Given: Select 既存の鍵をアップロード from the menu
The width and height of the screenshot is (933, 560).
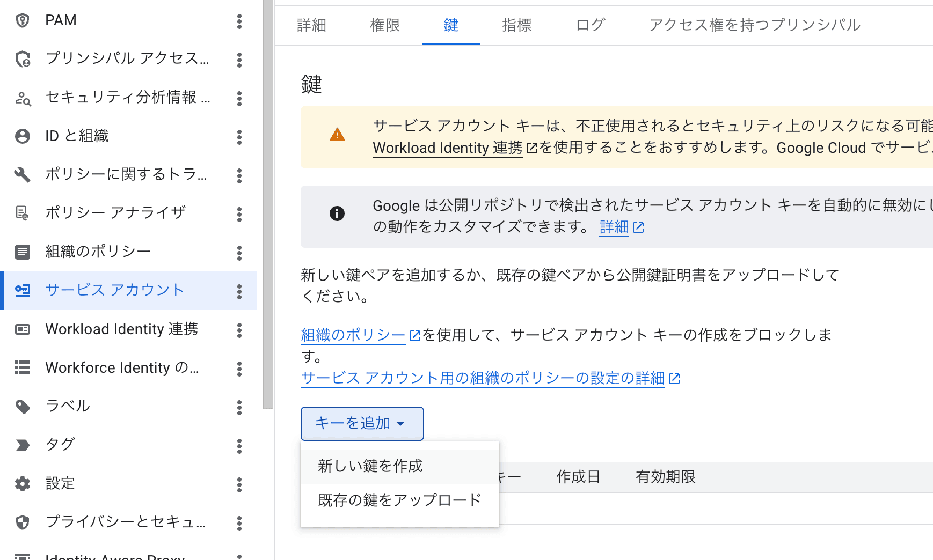Looking at the screenshot, I should click(400, 500).
